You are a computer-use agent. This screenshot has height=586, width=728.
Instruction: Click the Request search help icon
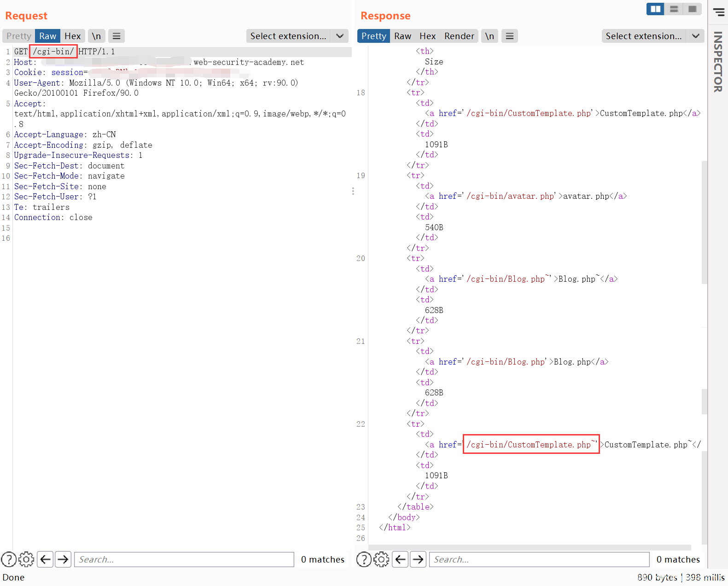[9, 559]
